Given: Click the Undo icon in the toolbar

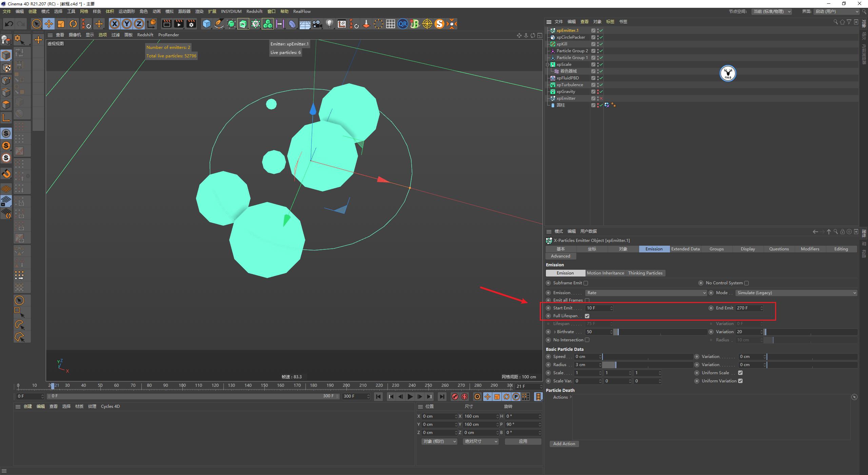Looking at the screenshot, I should (9, 24).
